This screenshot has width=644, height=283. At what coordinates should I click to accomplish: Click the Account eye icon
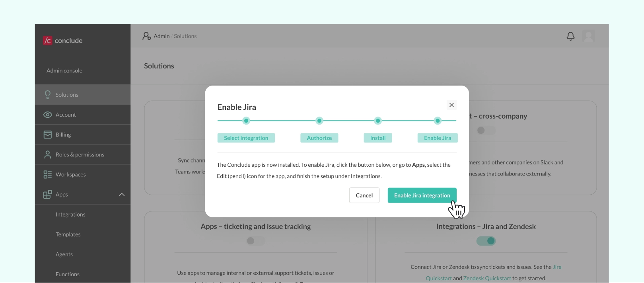coord(48,115)
